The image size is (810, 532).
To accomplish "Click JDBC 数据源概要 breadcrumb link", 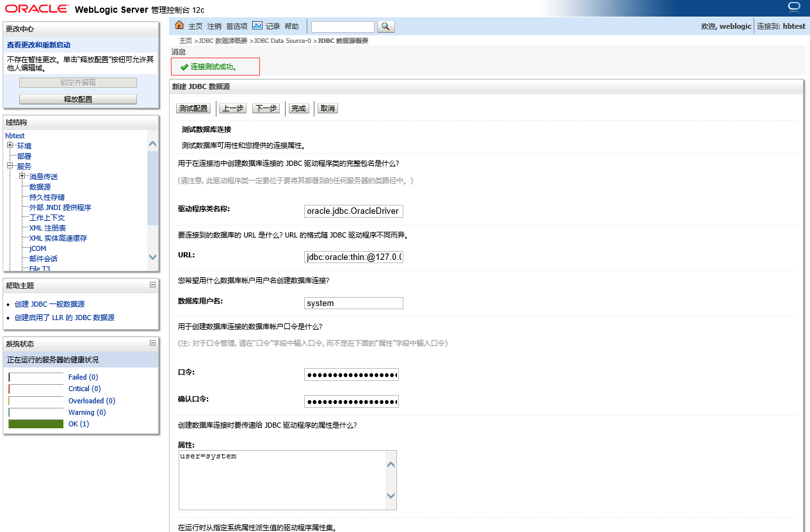I will click(x=223, y=40).
